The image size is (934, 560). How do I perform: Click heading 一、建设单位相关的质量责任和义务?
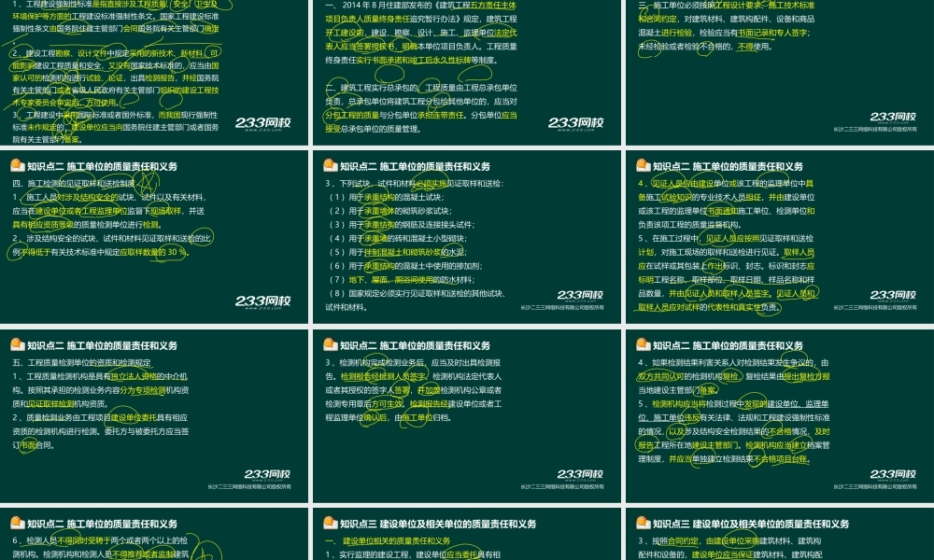(x=388, y=541)
